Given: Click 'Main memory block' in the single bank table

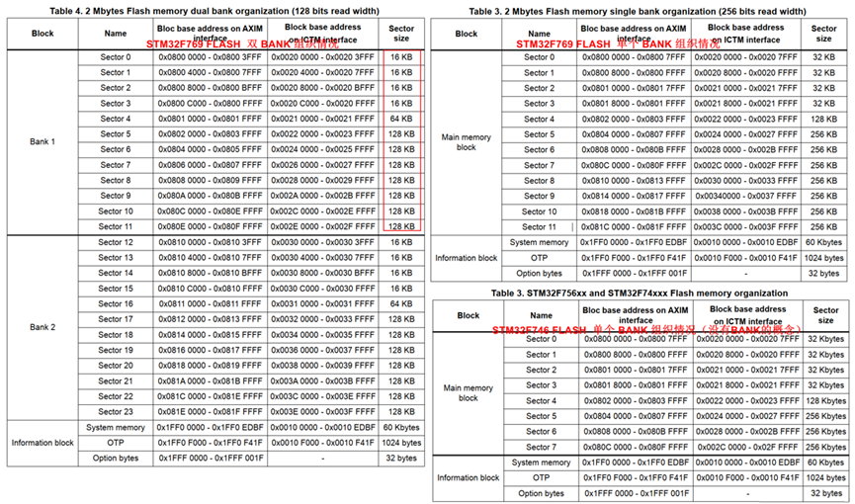Looking at the screenshot, I should pyautogui.click(x=467, y=142).
